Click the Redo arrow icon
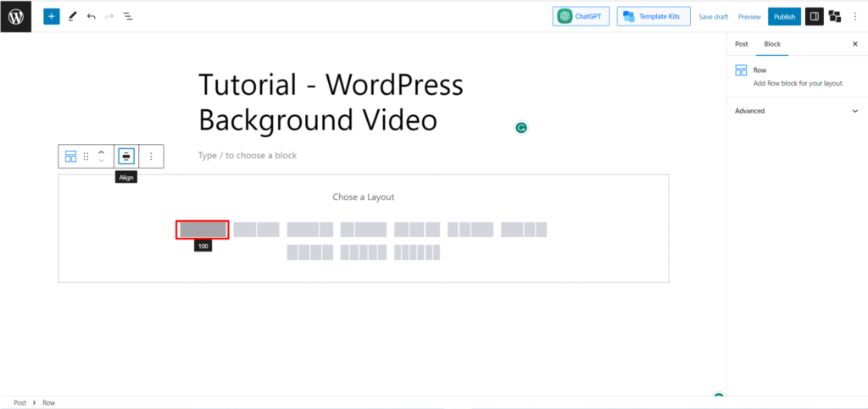Image resolution: width=868 pixels, height=409 pixels. [x=109, y=17]
